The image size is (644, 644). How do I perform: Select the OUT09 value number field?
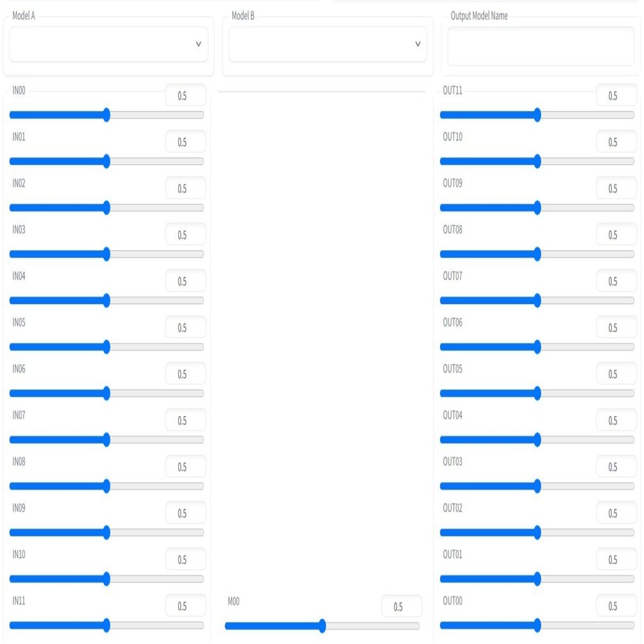[x=616, y=189]
